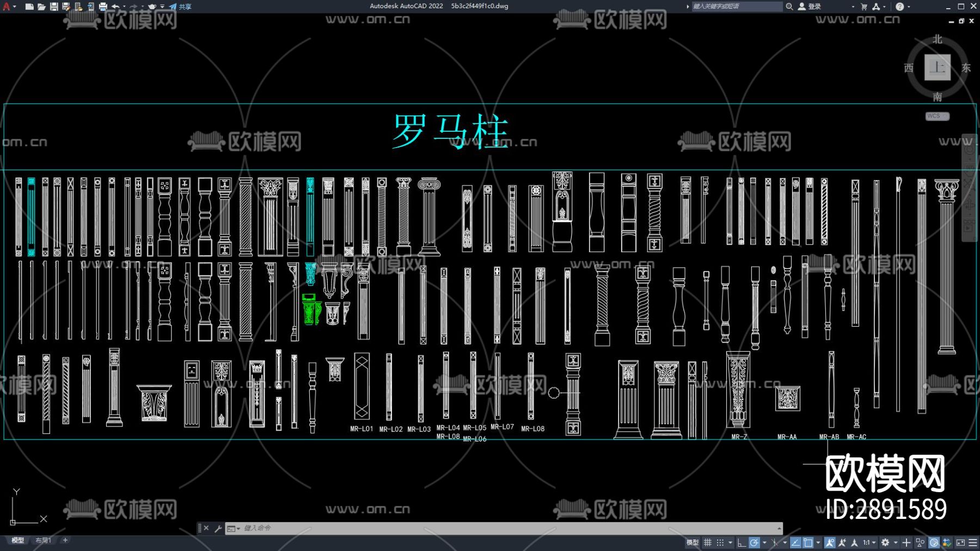This screenshot has height=551, width=980.
Task: Open the 1:1 annotation scale dropdown
Action: point(869,542)
